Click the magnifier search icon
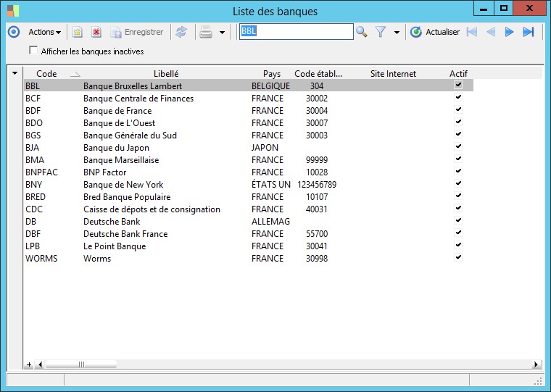 click(361, 32)
